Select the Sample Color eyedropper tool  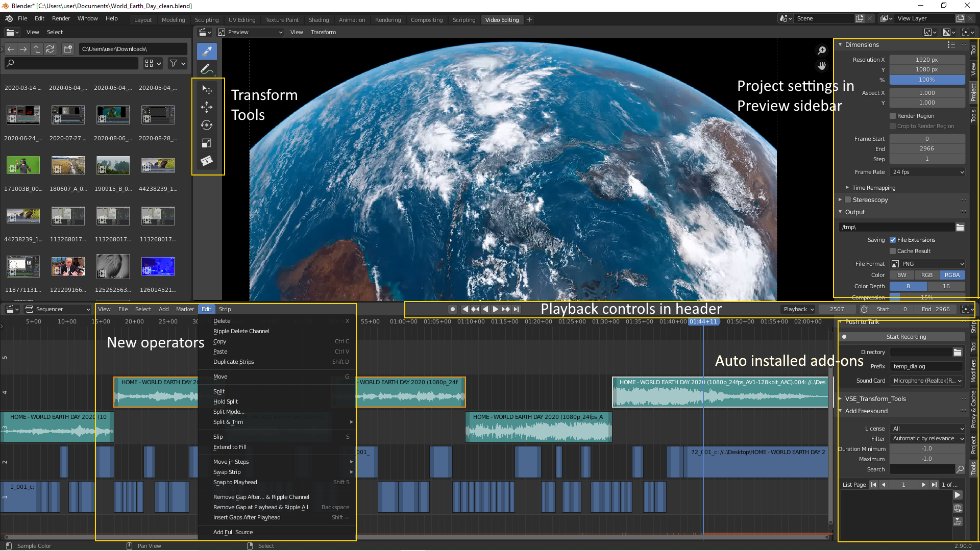[207, 51]
